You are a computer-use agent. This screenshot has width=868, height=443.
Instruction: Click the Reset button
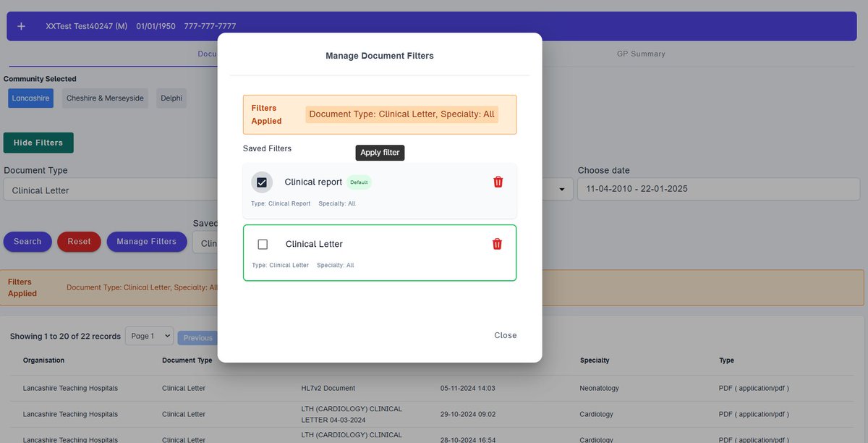pos(79,242)
